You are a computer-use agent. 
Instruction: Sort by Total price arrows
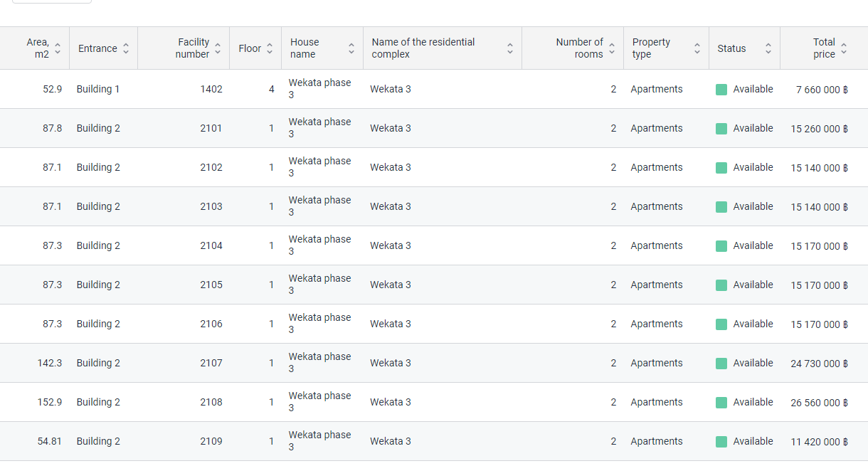(844, 48)
